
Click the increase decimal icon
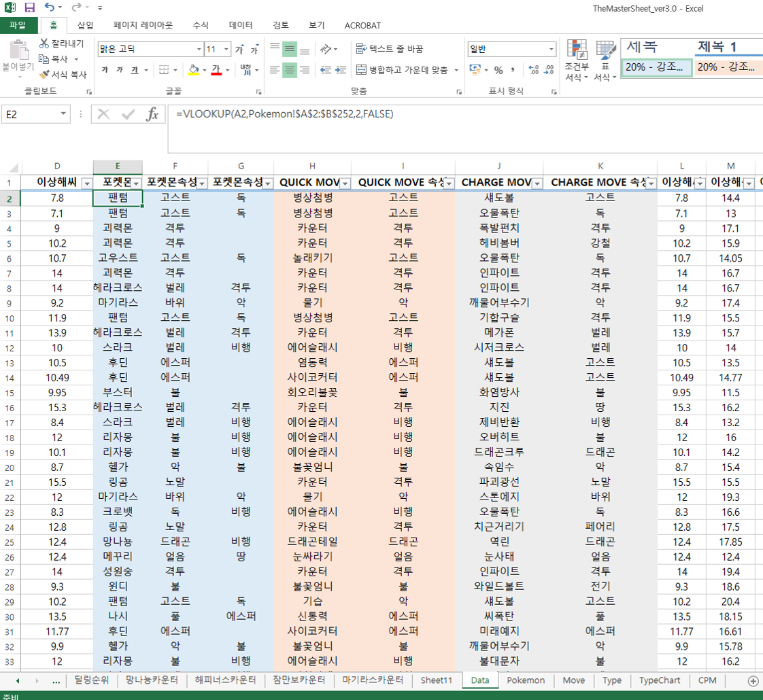click(534, 70)
